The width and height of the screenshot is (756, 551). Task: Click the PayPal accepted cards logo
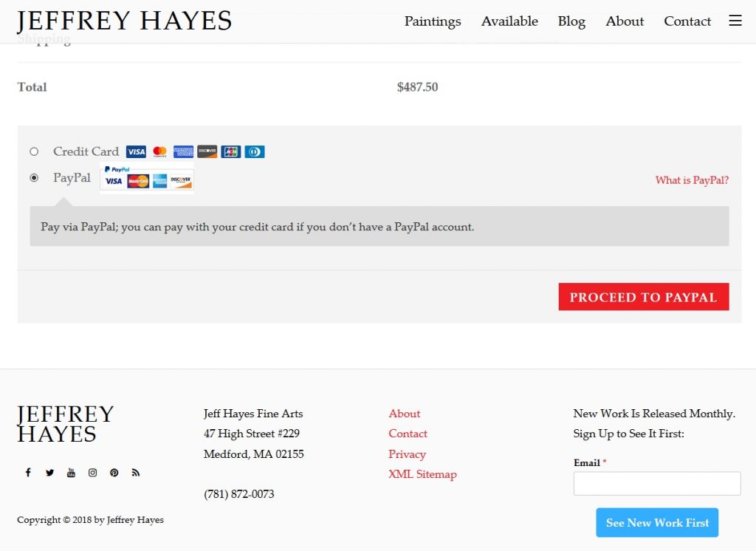[x=147, y=177]
